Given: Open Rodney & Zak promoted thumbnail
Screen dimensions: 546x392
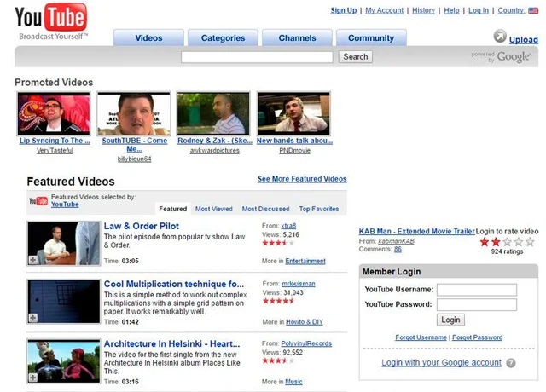Looking at the screenshot, I should click(x=213, y=113).
